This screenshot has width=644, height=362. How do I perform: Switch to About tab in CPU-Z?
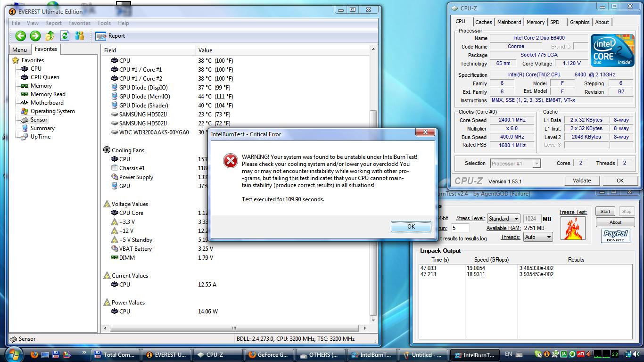coord(602,22)
